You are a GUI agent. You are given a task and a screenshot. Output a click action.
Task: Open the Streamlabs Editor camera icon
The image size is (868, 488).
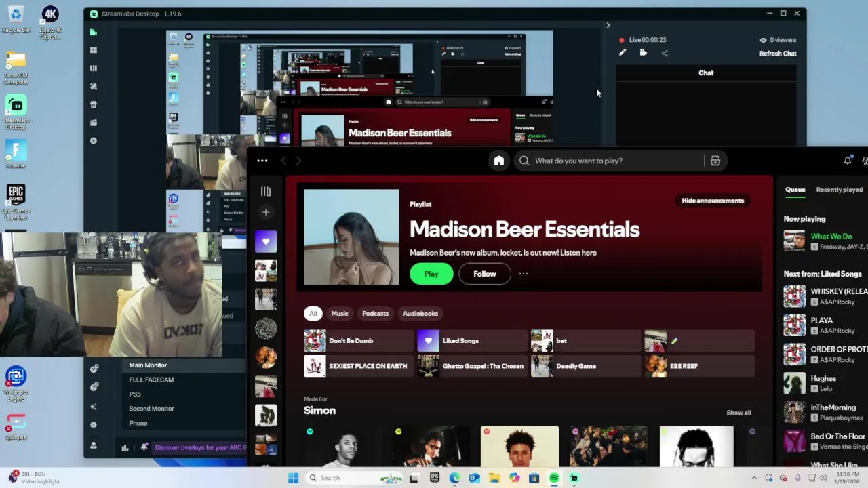[94, 32]
